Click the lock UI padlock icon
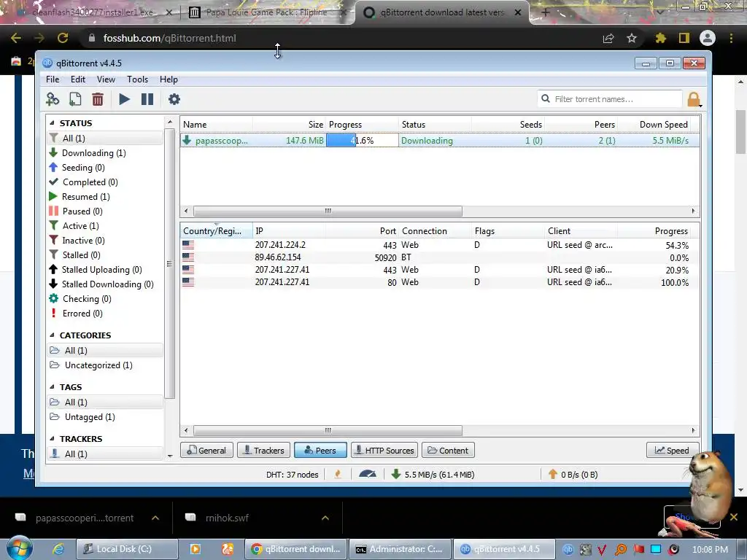The image size is (747, 560). [694, 99]
